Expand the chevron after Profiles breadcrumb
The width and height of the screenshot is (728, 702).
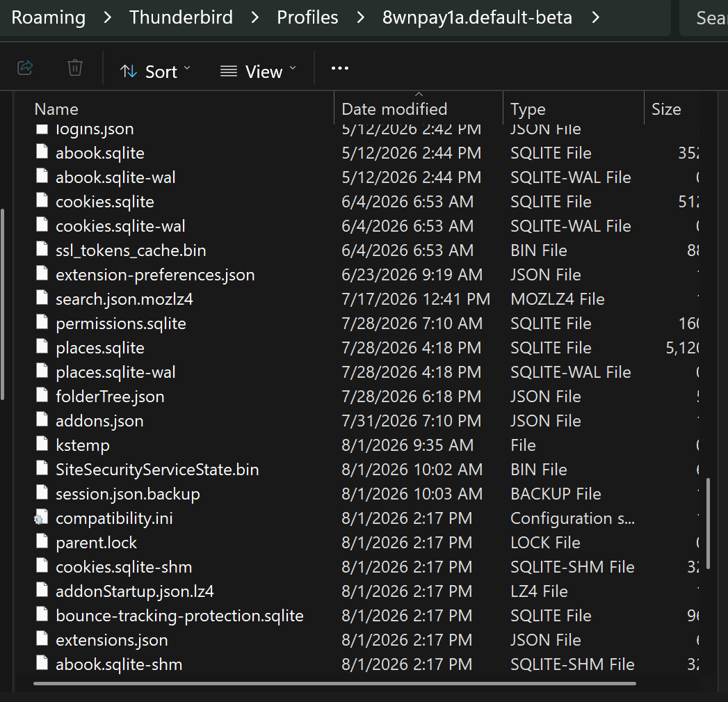tap(360, 17)
